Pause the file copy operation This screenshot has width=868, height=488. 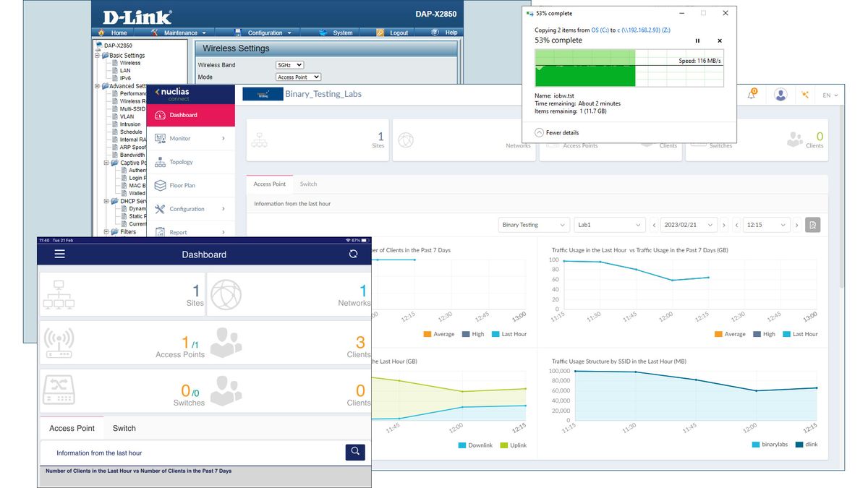(697, 40)
